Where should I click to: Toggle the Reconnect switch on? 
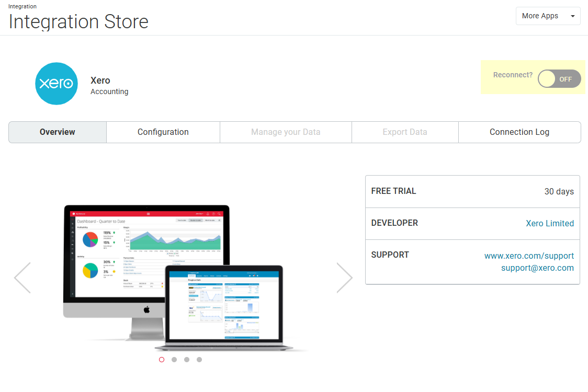(559, 79)
